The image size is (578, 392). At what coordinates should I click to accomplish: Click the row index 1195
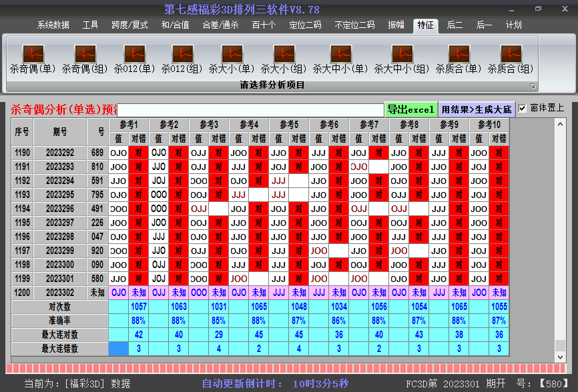pyautogui.click(x=22, y=223)
